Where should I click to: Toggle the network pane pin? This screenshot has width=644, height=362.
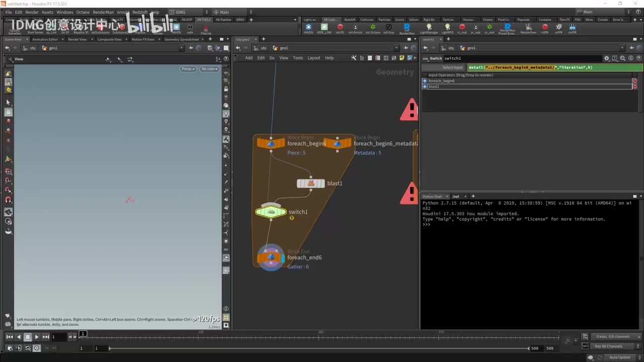405,48
